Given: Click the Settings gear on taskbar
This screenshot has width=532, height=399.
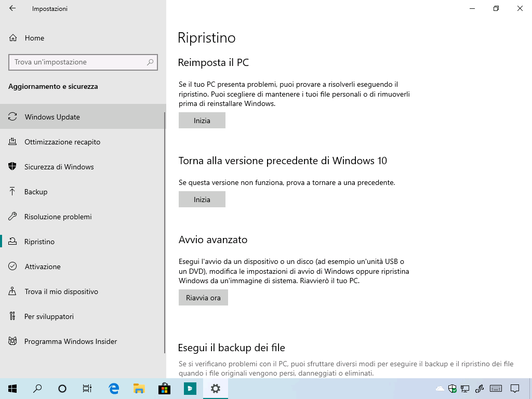Looking at the screenshot, I should (216, 389).
